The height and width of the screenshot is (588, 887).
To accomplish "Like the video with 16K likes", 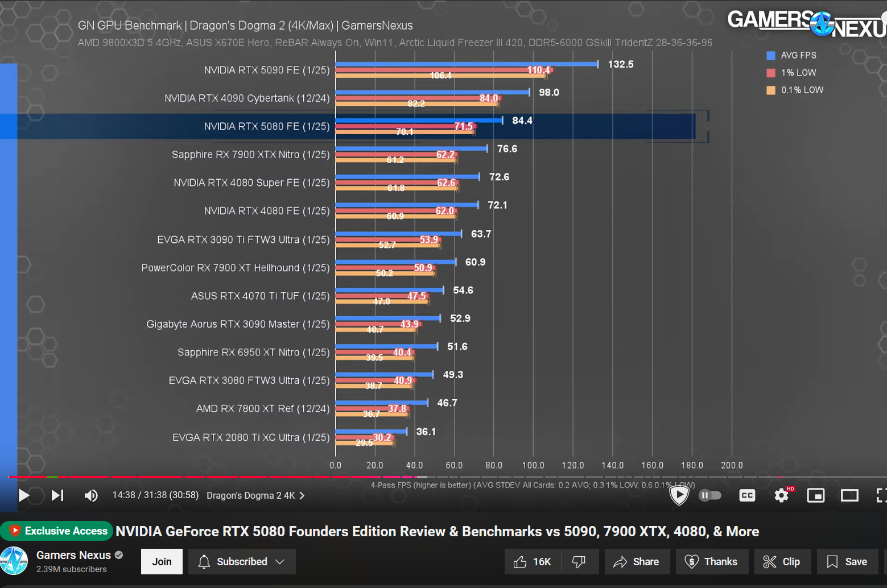I will 533,562.
